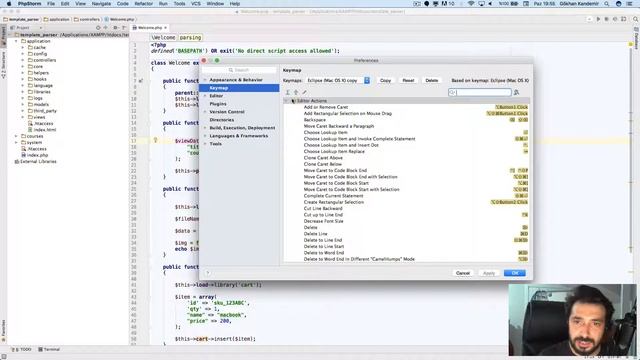Select Plugins in Preferences sidebar
640x360 pixels.
[218, 104]
